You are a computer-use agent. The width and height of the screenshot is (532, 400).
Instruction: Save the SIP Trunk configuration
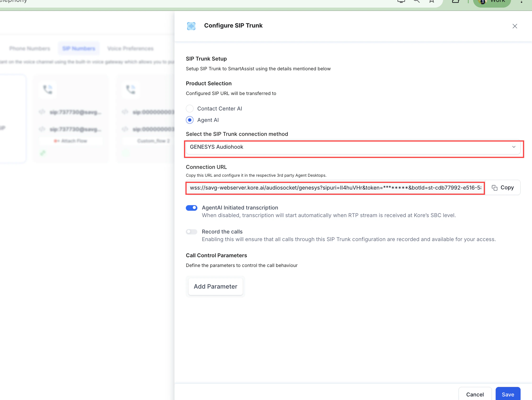pos(508,394)
